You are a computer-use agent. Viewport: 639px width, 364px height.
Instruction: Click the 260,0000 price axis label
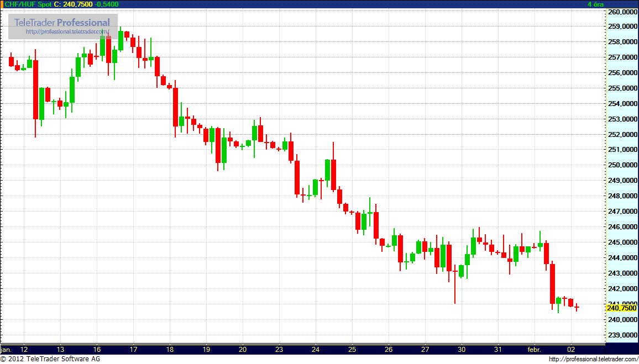pyautogui.click(x=623, y=12)
